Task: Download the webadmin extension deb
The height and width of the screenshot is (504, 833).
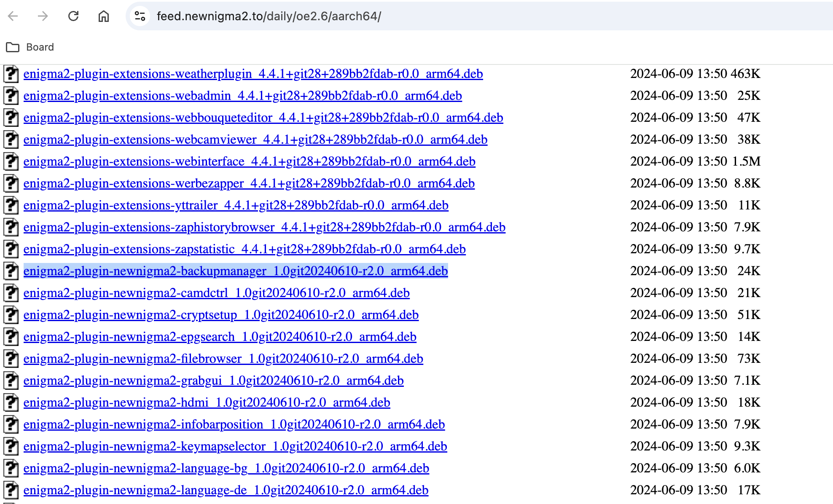Action: pyautogui.click(x=242, y=96)
